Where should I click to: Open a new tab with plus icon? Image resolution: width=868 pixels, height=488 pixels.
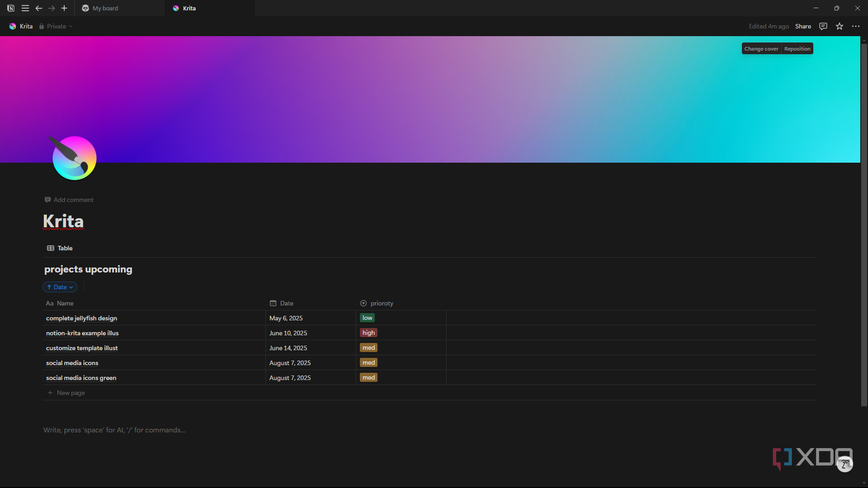coord(64,8)
